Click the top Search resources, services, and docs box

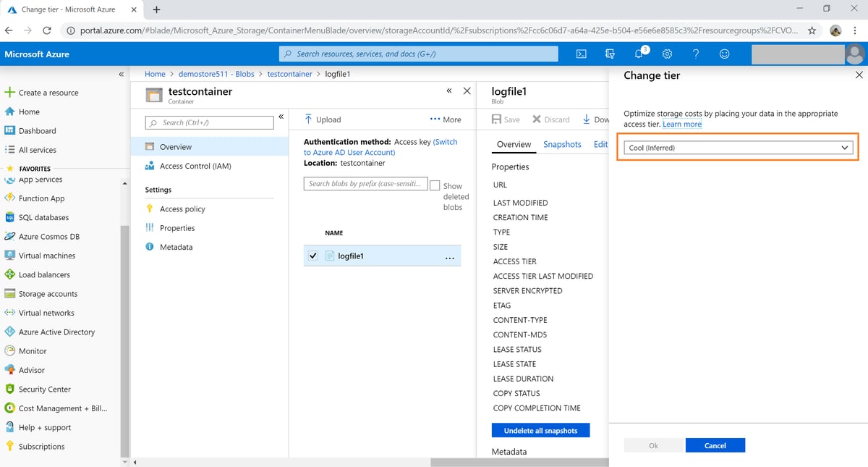[419, 54]
